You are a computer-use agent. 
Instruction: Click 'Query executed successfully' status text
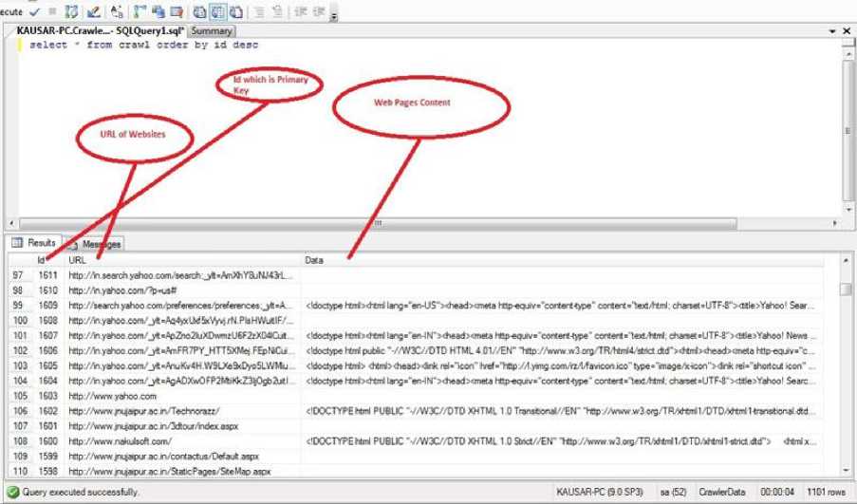[81, 492]
